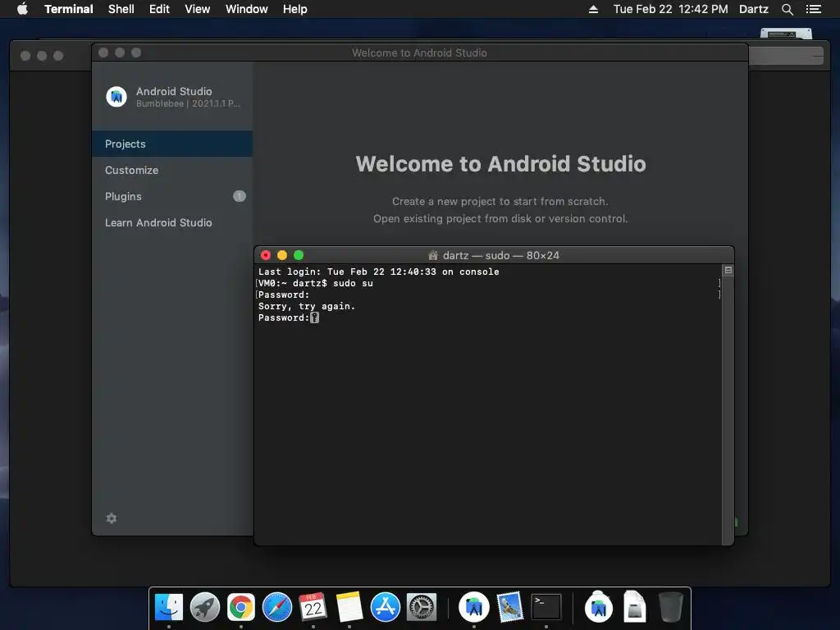The width and height of the screenshot is (840, 630).
Task: Select Plugins in Android Studio sidebar
Action: click(x=172, y=196)
